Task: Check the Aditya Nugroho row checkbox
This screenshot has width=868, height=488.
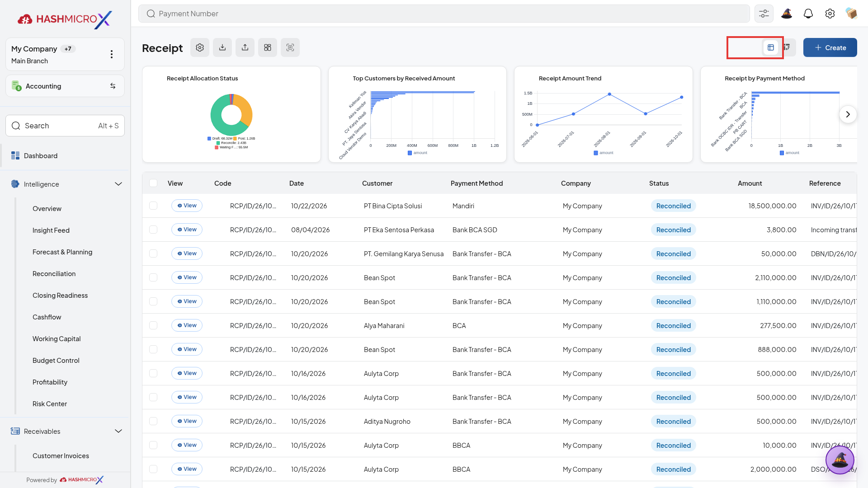Action: pos(153,421)
